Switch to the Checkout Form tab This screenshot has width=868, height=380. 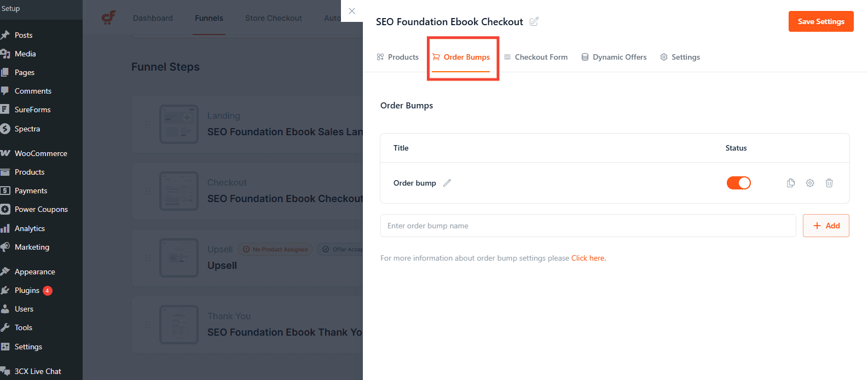pyautogui.click(x=541, y=56)
